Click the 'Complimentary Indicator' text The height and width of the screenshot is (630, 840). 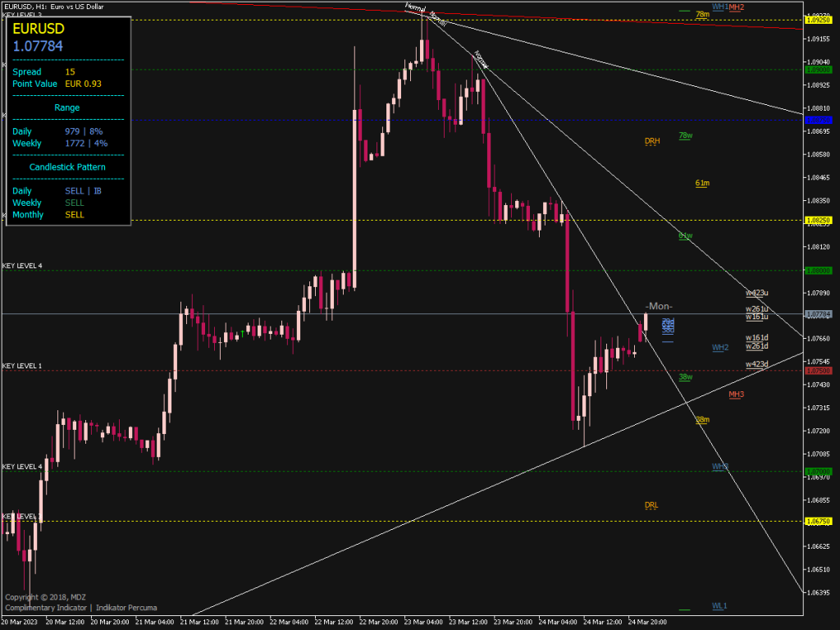coord(46,608)
